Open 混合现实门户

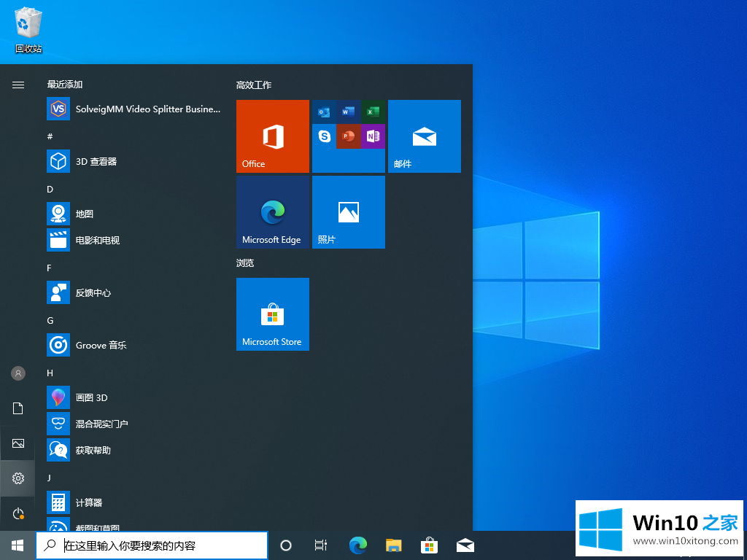(x=135, y=424)
